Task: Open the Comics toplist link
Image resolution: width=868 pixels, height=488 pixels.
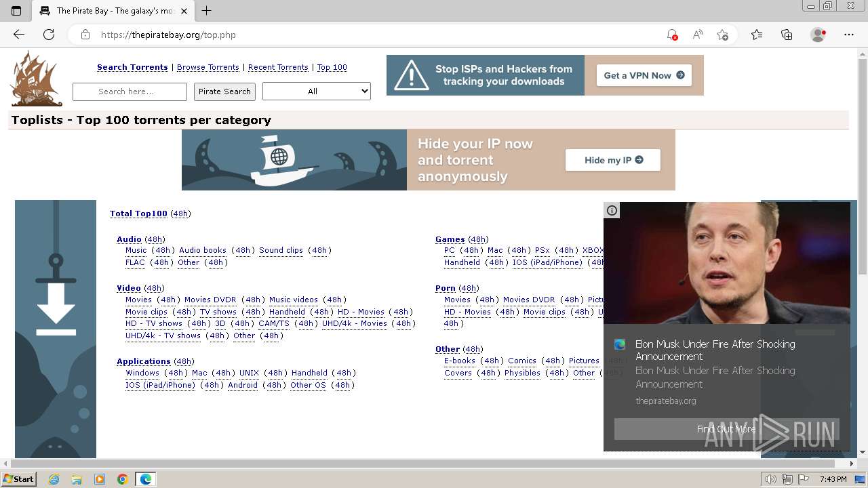Action: [x=522, y=361]
